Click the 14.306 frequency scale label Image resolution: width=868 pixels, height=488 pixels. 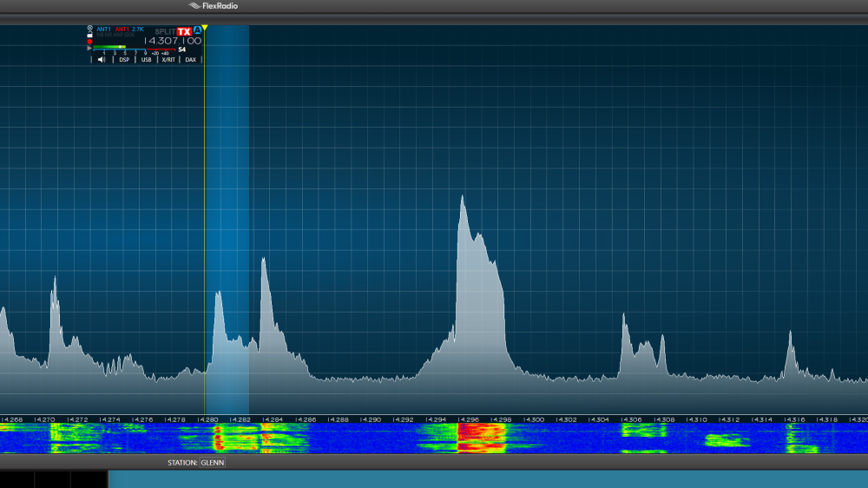(x=631, y=420)
